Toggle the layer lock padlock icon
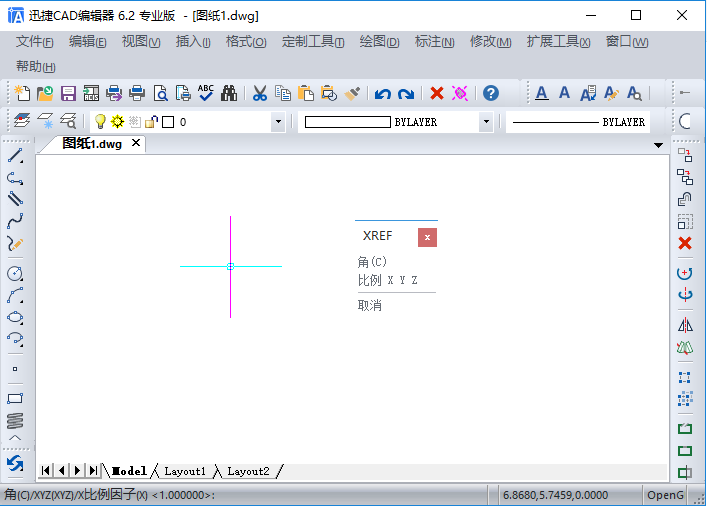This screenshot has width=707, height=507. pyautogui.click(x=152, y=122)
